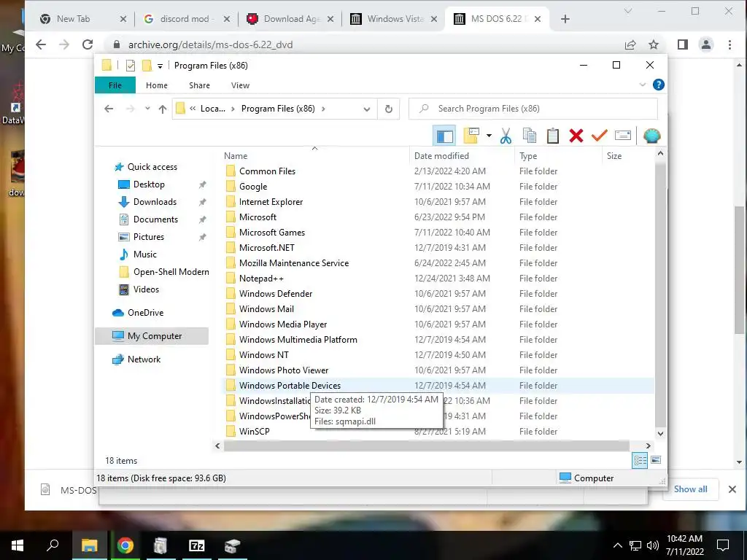747x560 pixels.
Task: Select the Notepad++ folder
Action: 261,278
